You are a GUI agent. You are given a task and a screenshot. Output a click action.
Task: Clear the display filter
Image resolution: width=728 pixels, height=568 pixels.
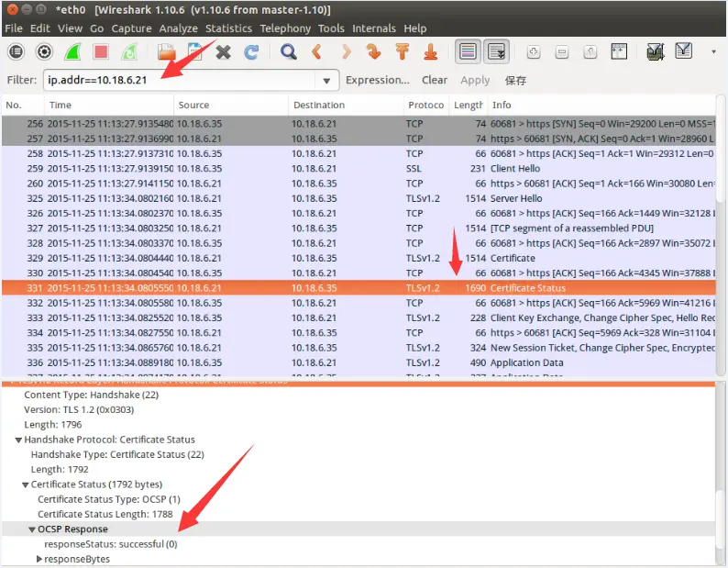(x=435, y=80)
